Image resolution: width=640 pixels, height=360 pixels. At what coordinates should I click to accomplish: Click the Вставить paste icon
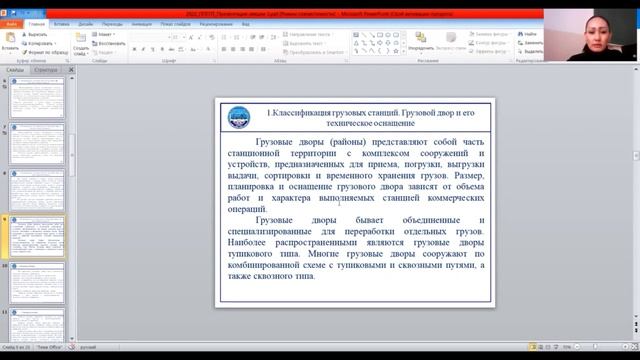tap(10, 38)
